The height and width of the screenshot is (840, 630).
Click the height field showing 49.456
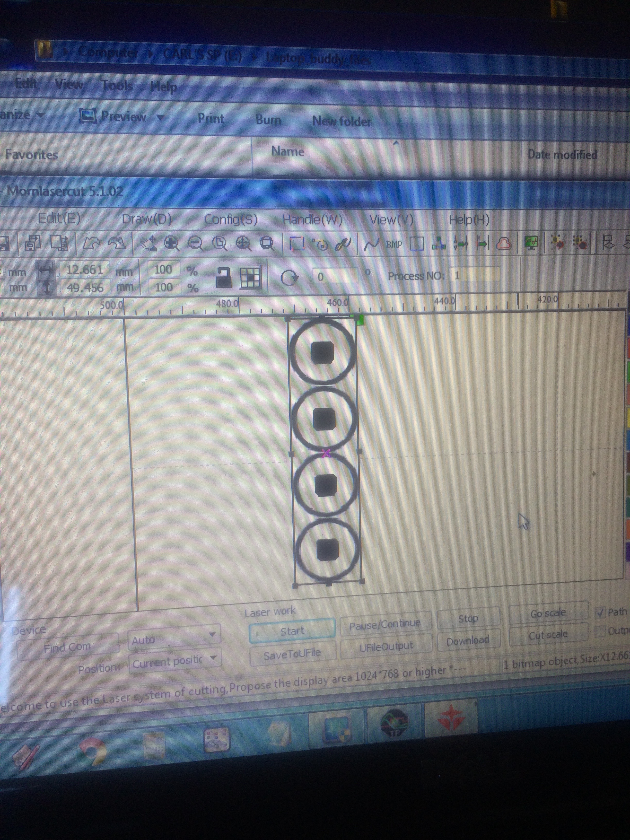(x=85, y=287)
